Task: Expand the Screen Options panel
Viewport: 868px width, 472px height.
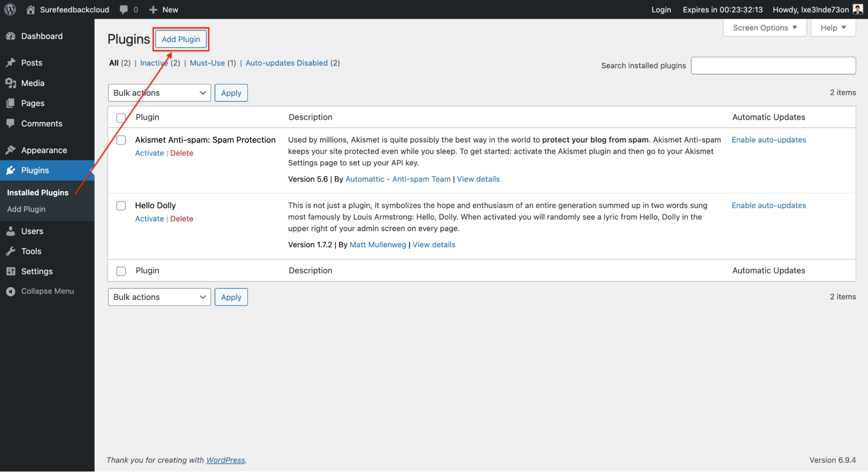Action: click(x=764, y=28)
